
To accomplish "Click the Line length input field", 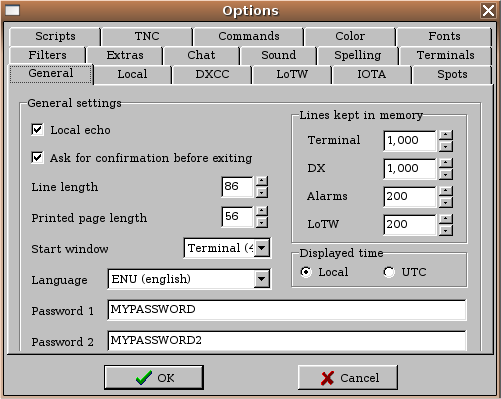I will point(238,187).
